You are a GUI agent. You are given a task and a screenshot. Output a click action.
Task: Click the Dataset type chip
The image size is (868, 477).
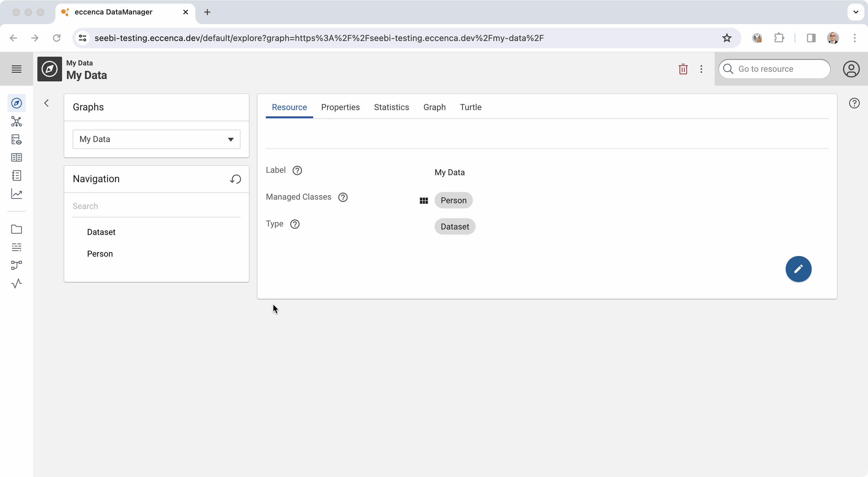click(454, 226)
